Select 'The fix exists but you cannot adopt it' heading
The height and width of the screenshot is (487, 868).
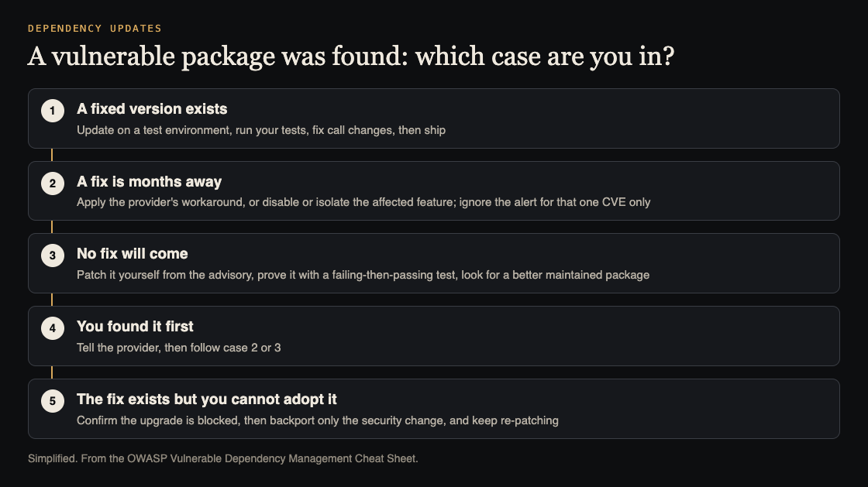(206, 399)
